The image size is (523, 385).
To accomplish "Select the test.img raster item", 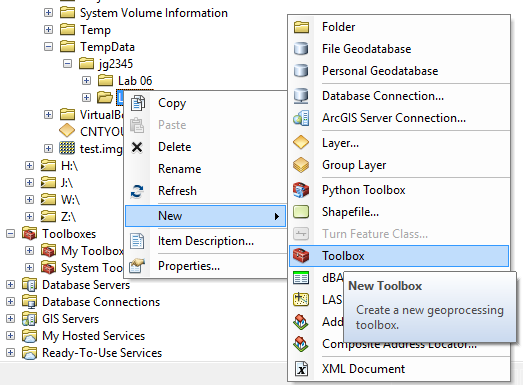I will click(x=101, y=149).
